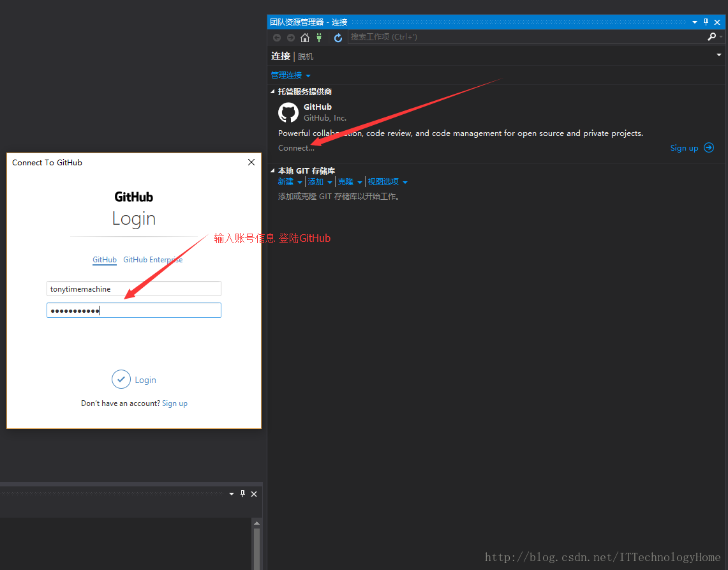The image size is (728, 570).
Task: Click the username field containing tonytimemachine
Action: click(134, 289)
